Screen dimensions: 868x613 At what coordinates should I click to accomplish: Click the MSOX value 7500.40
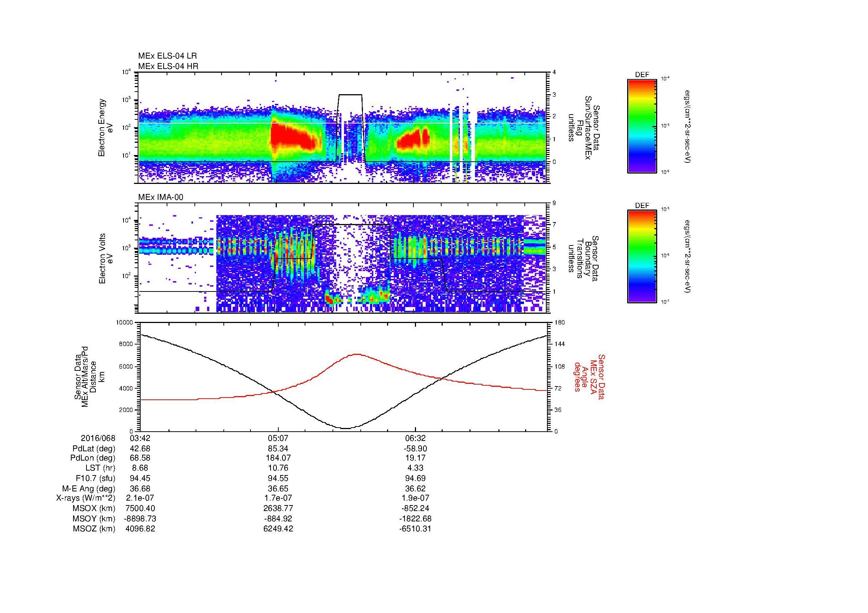(140, 508)
